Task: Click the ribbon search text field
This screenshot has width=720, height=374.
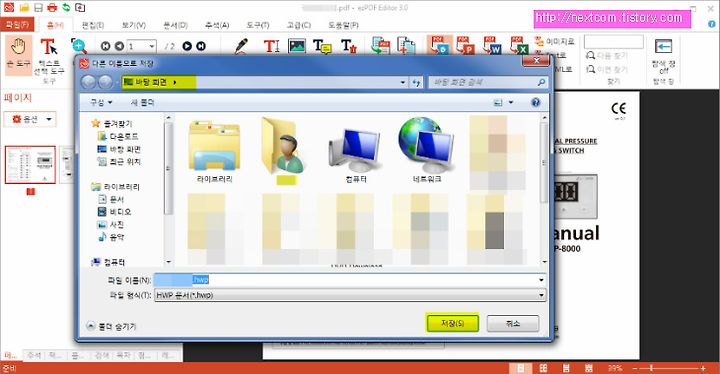Action: coord(613,42)
